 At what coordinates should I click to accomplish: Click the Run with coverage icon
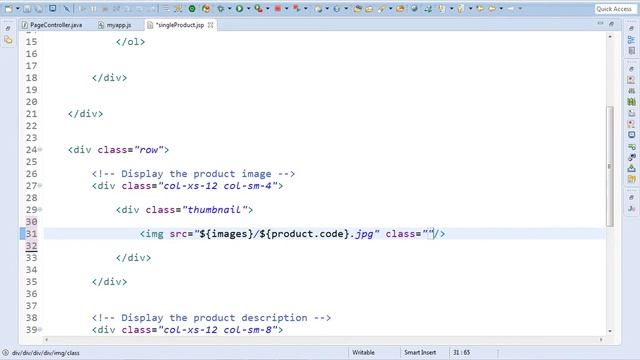coord(258,9)
